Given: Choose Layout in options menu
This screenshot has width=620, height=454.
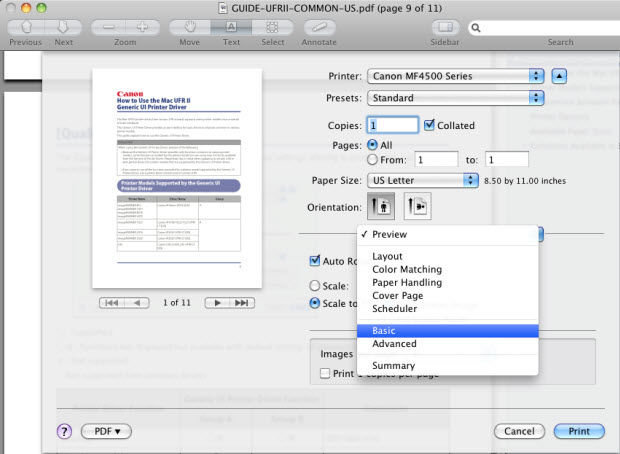Looking at the screenshot, I should tap(448, 256).
